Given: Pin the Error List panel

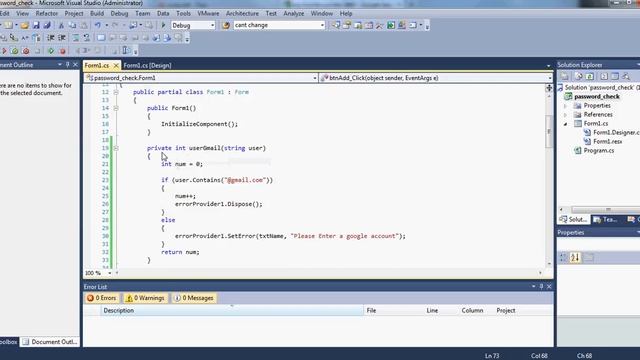Looking at the screenshot, I should [541, 287].
